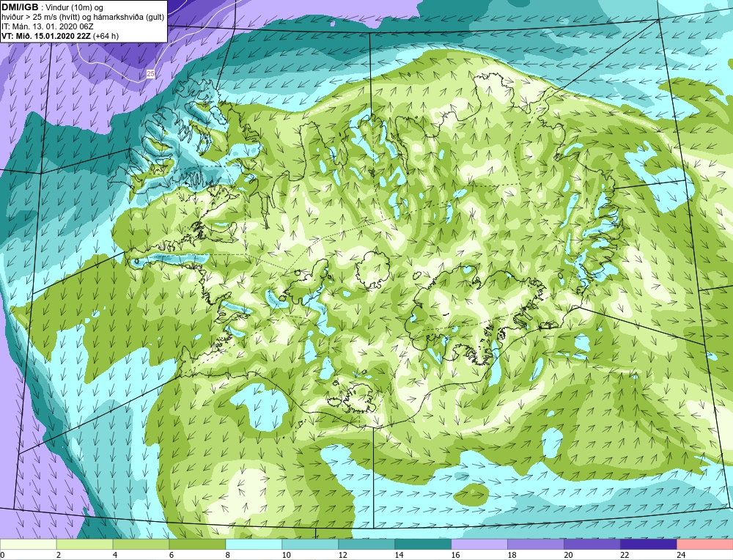Click the legend value label 10

point(286,555)
